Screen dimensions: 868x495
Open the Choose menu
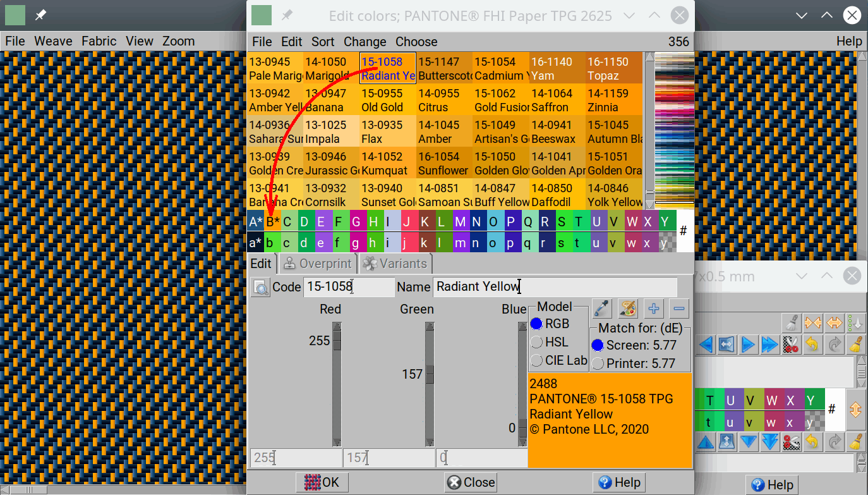(x=416, y=42)
